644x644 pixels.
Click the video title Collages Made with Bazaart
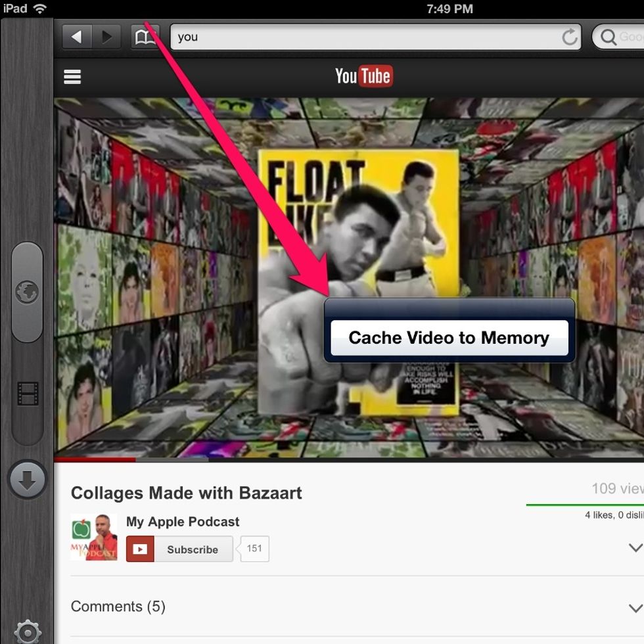[x=186, y=493]
